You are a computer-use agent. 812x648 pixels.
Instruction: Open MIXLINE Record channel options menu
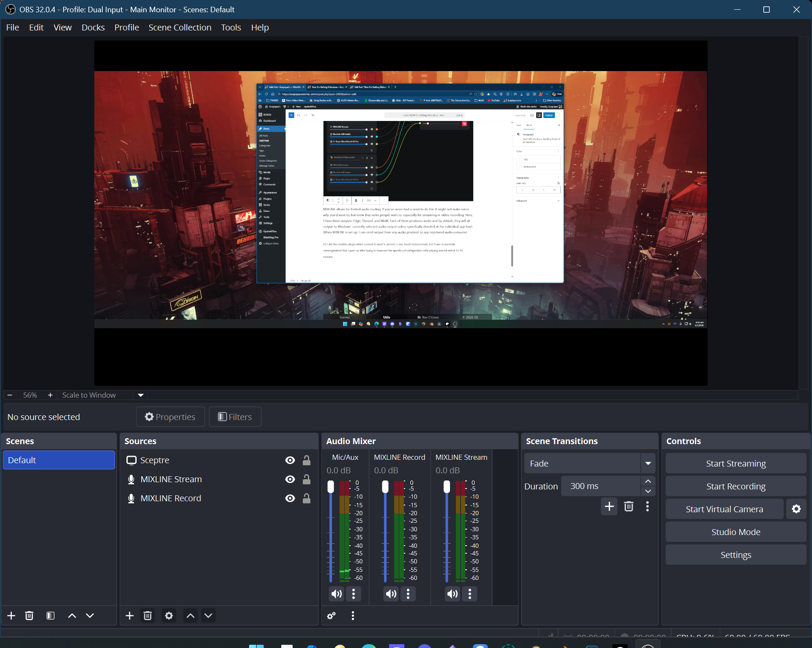pyautogui.click(x=408, y=594)
